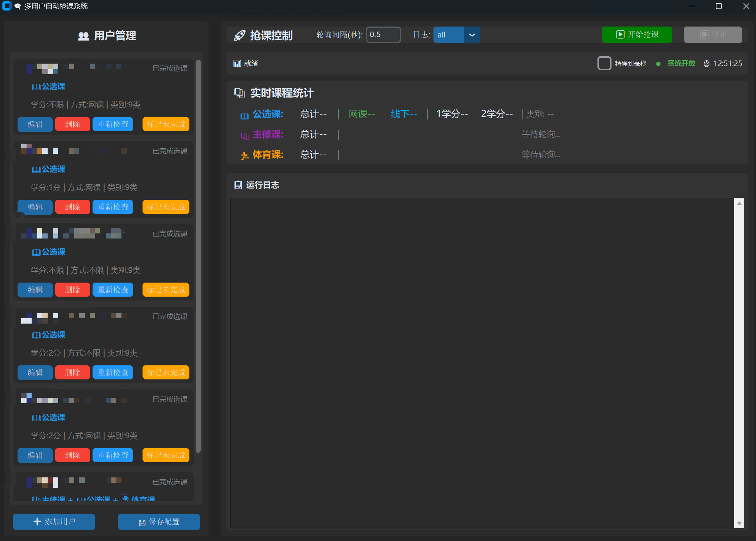Click the runner icon before 体育课:
Screen dimensions: 756x541
(244, 156)
